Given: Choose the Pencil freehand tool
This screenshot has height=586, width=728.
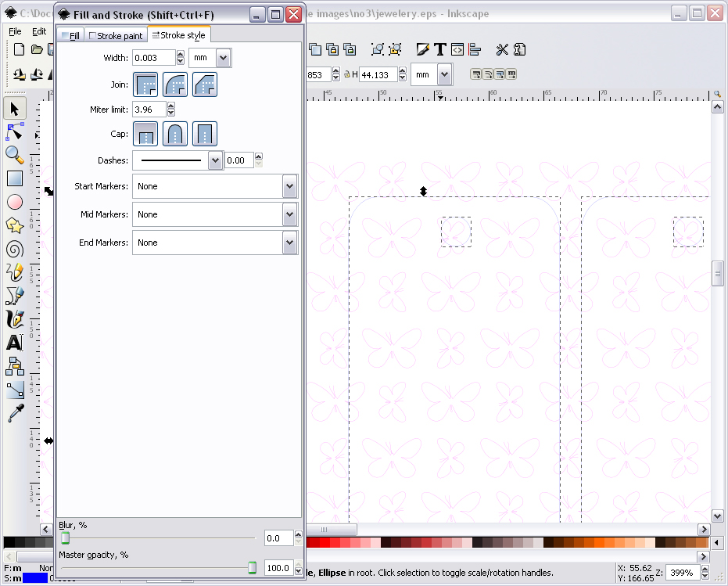Looking at the screenshot, I should (14, 272).
